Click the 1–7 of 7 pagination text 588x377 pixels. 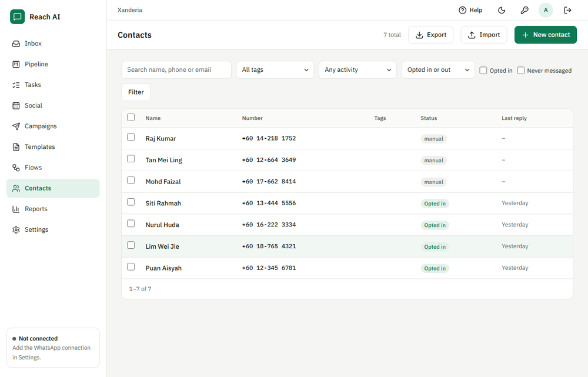(x=141, y=289)
